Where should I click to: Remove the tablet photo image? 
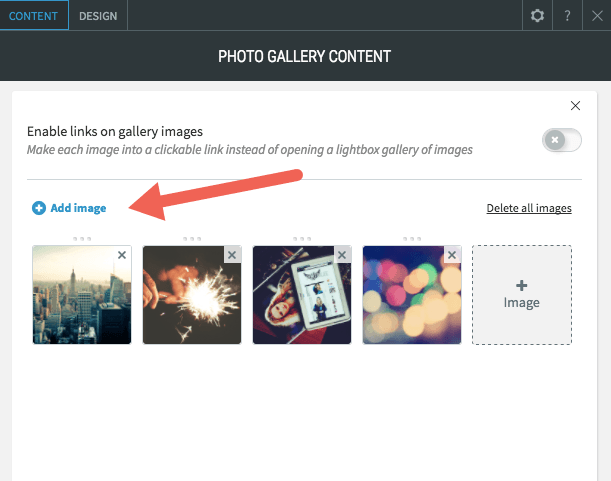click(342, 255)
